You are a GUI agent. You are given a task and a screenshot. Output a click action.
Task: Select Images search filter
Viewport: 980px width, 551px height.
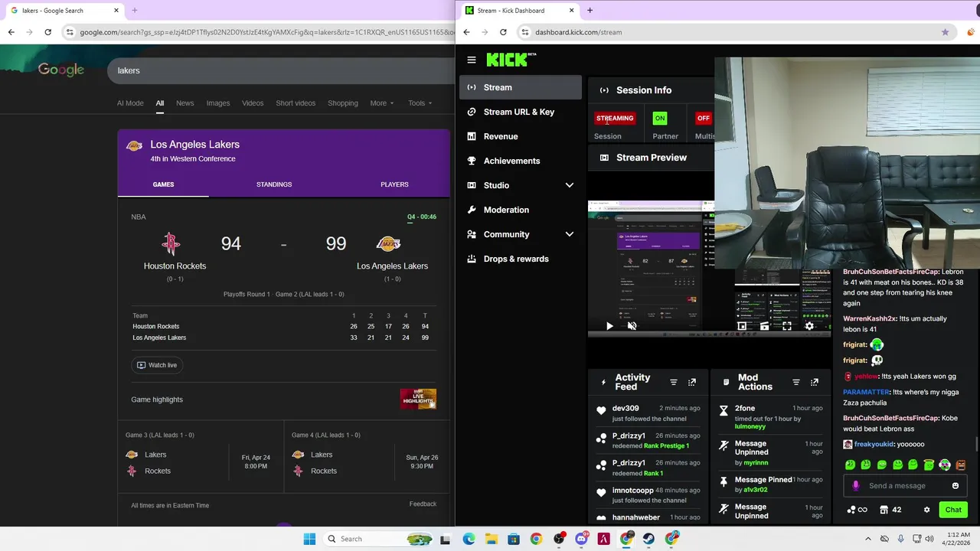(217, 103)
